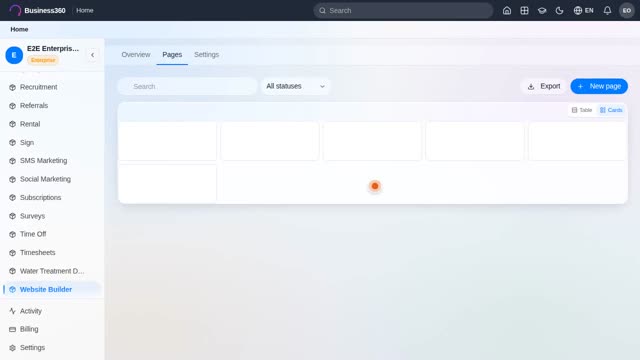Focus the pages Search input

pos(188,86)
